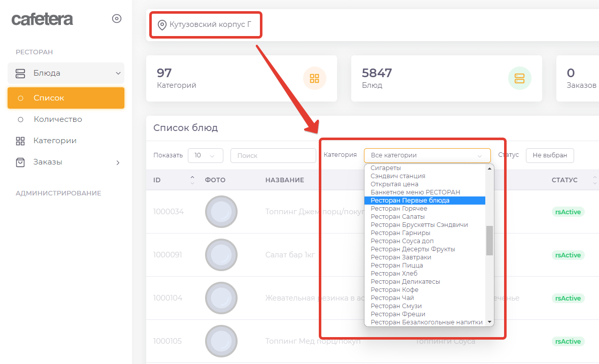Click the orange categories grid icon
Screen dimensions: 599x364
[314, 78]
